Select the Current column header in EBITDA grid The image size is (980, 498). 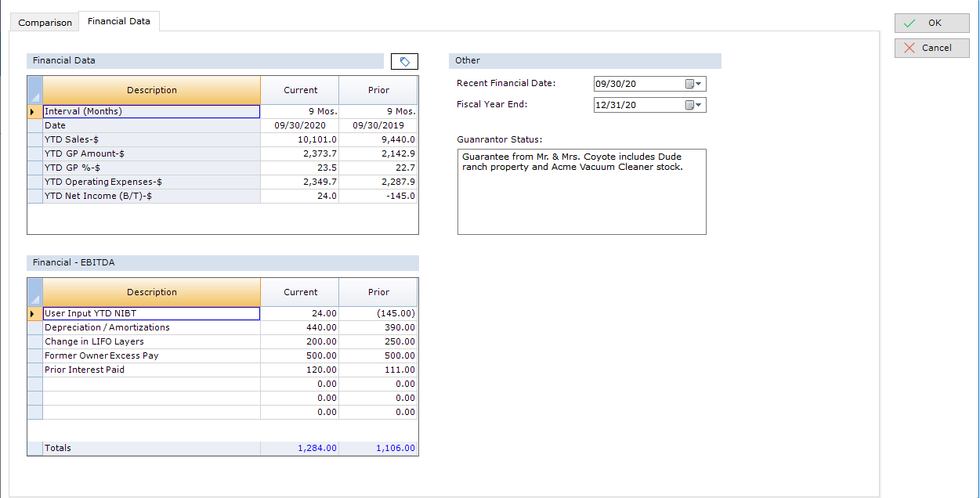[299, 291]
